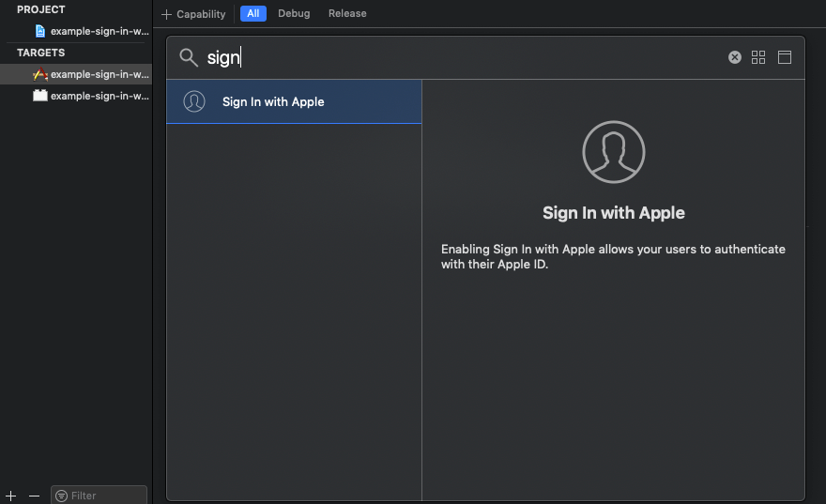
Task: Click the targets Filter field
Action: pyautogui.click(x=99, y=496)
